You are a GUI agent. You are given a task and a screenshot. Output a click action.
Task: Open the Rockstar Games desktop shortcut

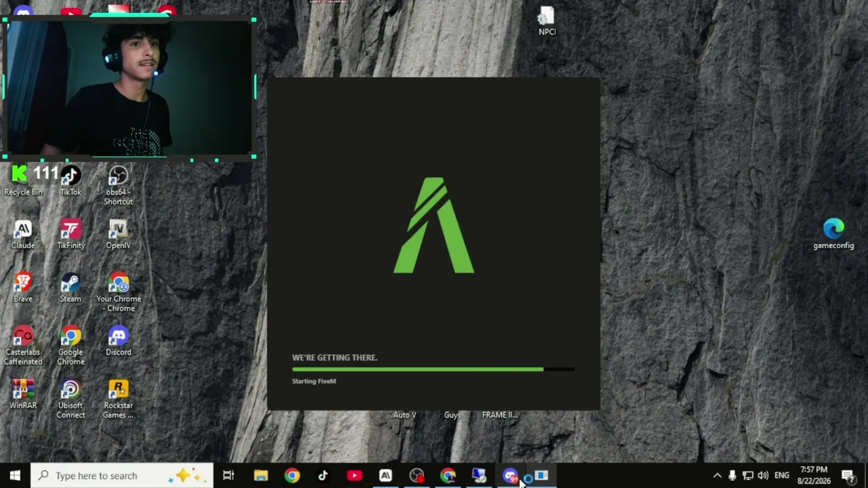[118, 399]
